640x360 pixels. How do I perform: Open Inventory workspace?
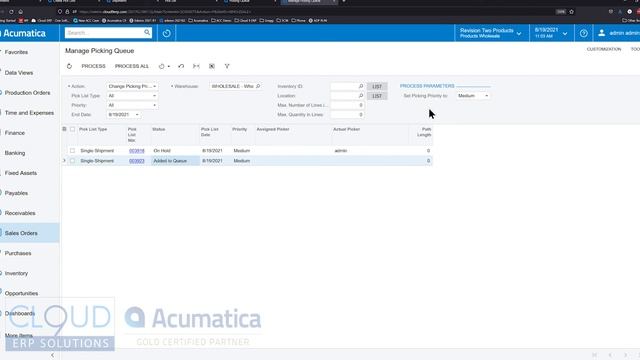click(x=16, y=273)
